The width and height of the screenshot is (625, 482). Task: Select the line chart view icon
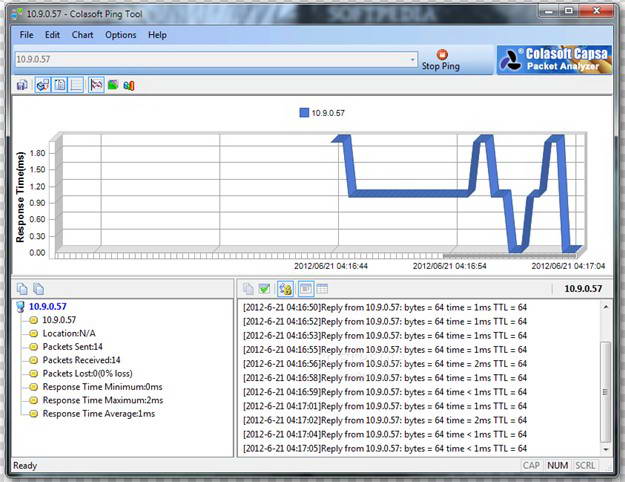pos(96,85)
